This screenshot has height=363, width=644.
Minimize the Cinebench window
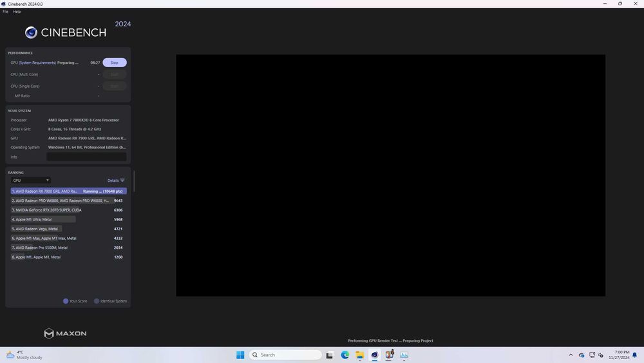click(605, 4)
